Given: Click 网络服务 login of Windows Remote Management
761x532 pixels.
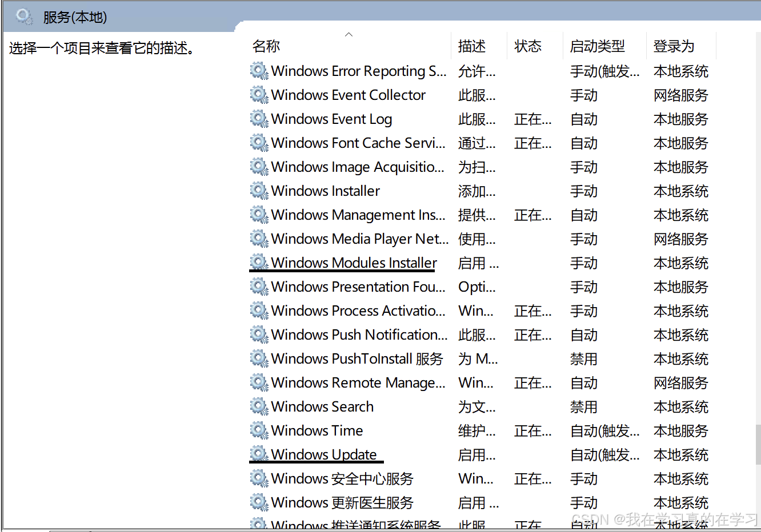Looking at the screenshot, I should click(x=681, y=382).
